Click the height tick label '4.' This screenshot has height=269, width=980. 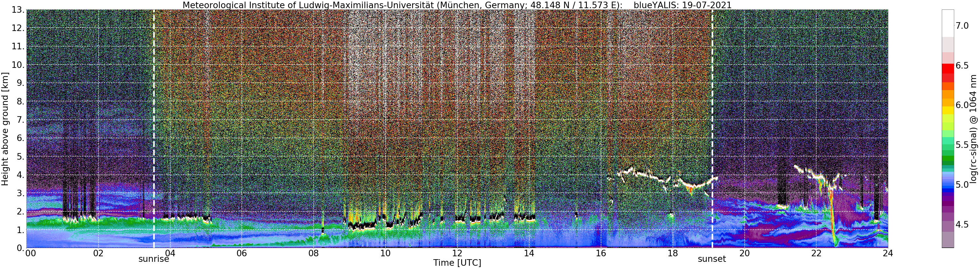click(x=20, y=175)
